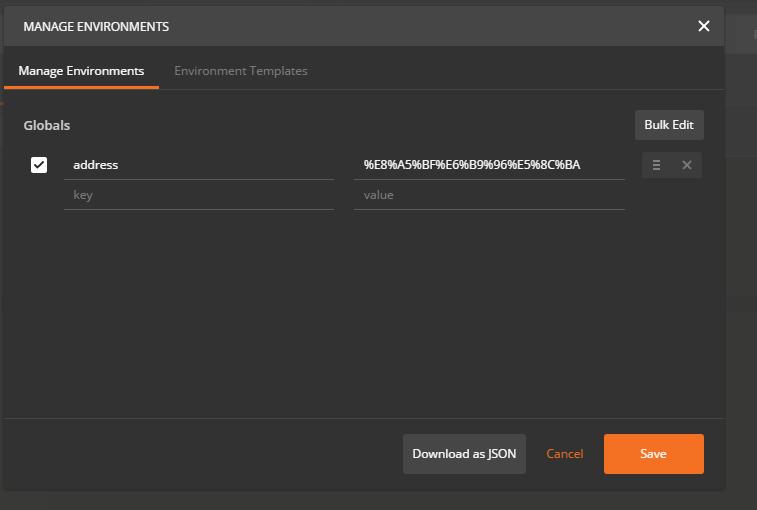Edit the address key field
Screen dimensions: 757x510
point(198,165)
